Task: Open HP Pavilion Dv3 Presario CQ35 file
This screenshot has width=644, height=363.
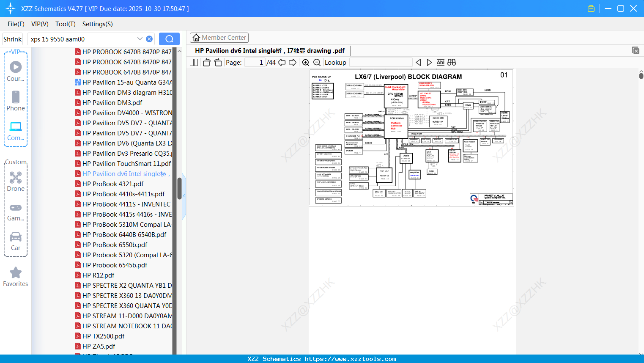Action: [123, 154]
